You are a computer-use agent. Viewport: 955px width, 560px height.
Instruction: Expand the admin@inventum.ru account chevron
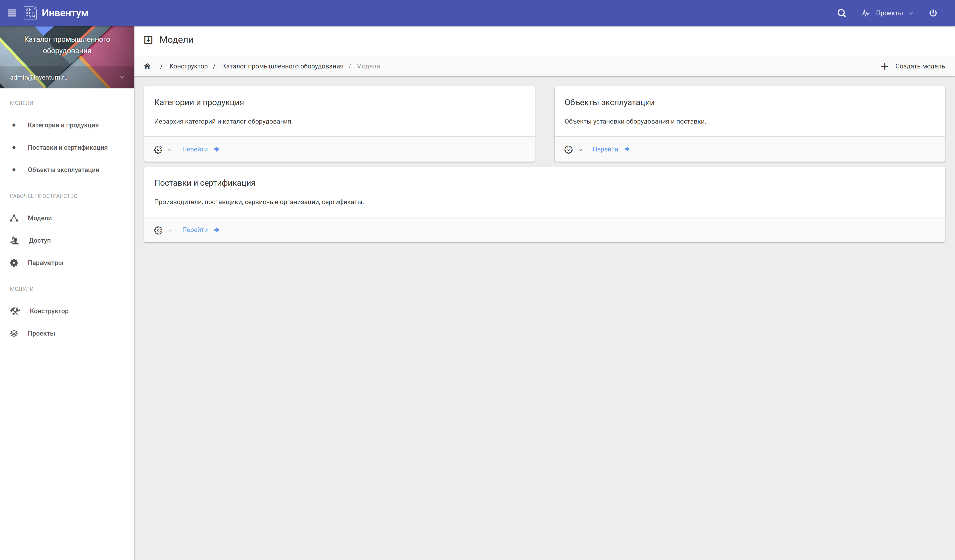(122, 77)
